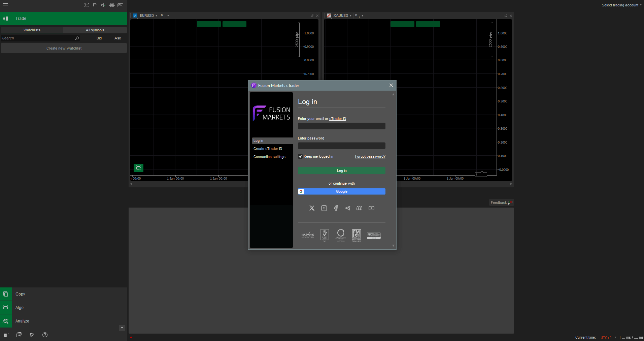Switch to the Watchlists tab
Screen dimensions: 644x341
32,30
